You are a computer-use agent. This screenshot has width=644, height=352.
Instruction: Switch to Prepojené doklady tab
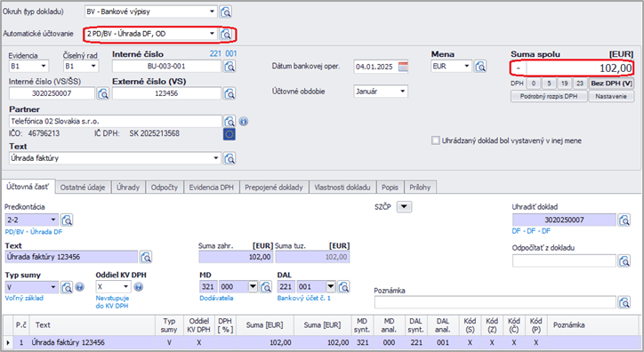coord(274,188)
